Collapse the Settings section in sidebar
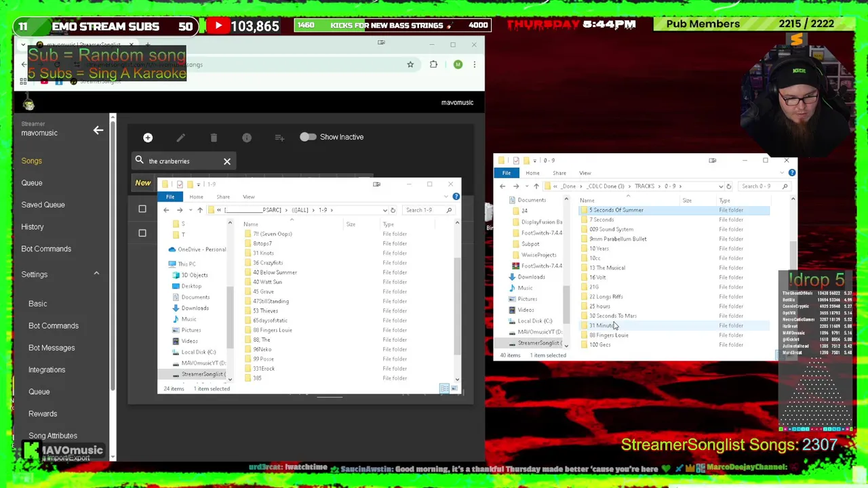868x488 pixels. coord(96,274)
